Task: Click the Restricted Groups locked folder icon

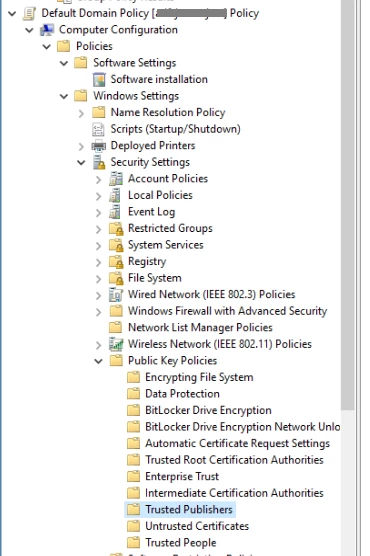Action: (116, 229)
